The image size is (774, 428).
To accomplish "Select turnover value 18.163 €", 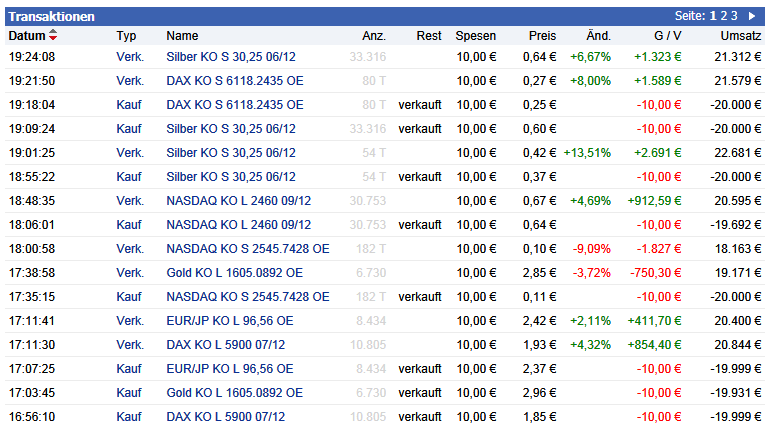I will (x=737, y=249).
